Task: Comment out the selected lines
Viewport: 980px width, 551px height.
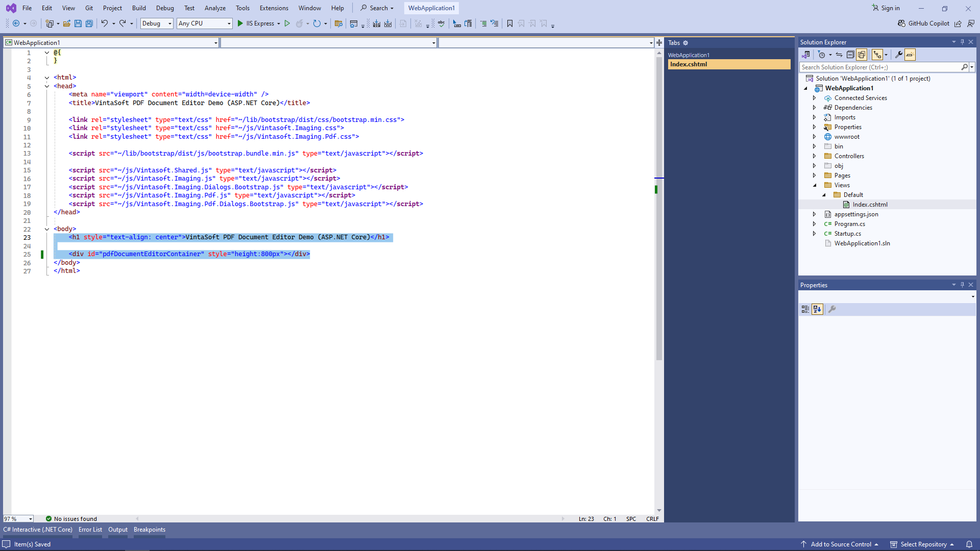Action: click(x=483, y=23)
